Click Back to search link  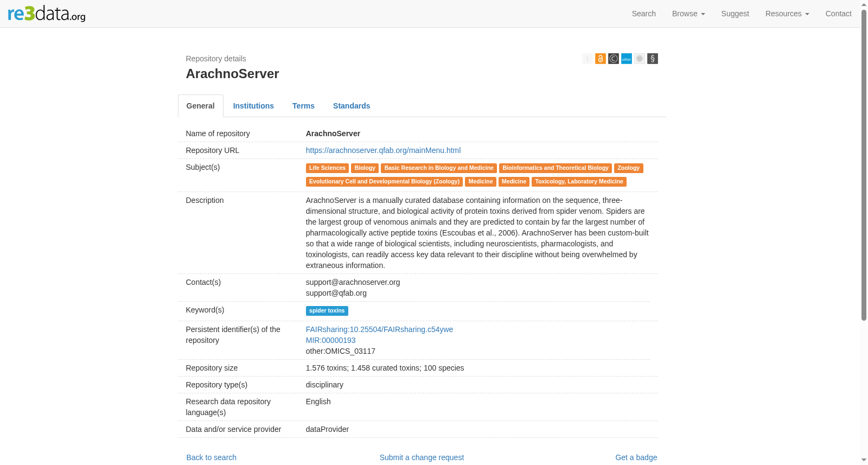[x=212, y=457]
